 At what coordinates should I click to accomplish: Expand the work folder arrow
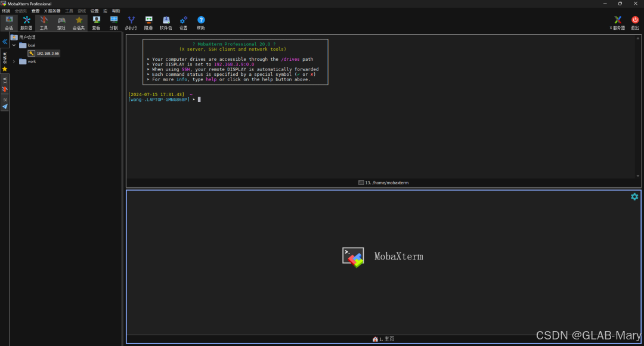point(14,61)
